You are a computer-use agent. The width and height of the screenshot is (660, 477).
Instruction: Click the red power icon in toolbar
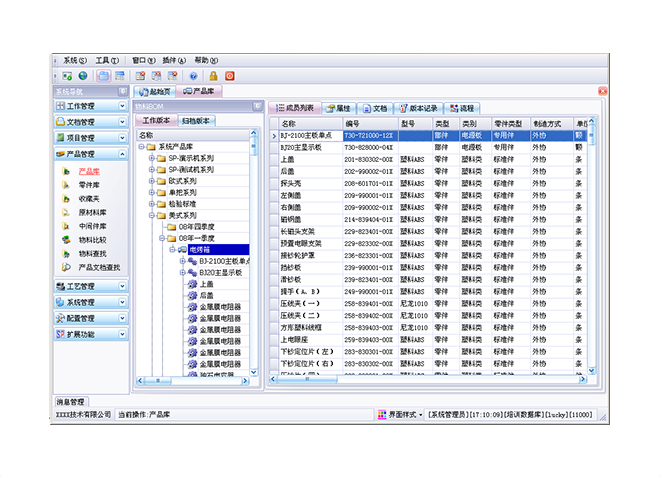[230, 76]
